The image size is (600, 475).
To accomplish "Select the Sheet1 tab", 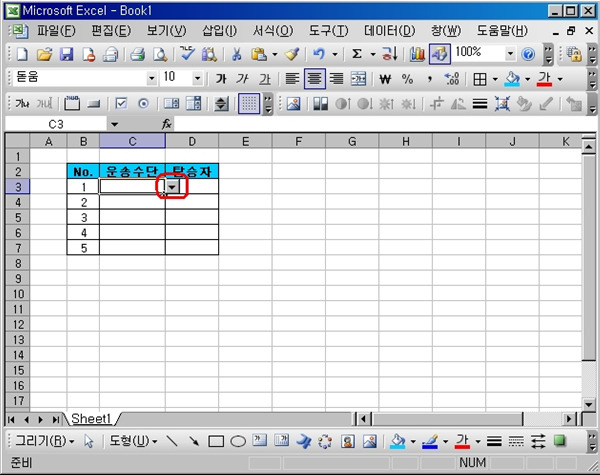I will (91, 418).
